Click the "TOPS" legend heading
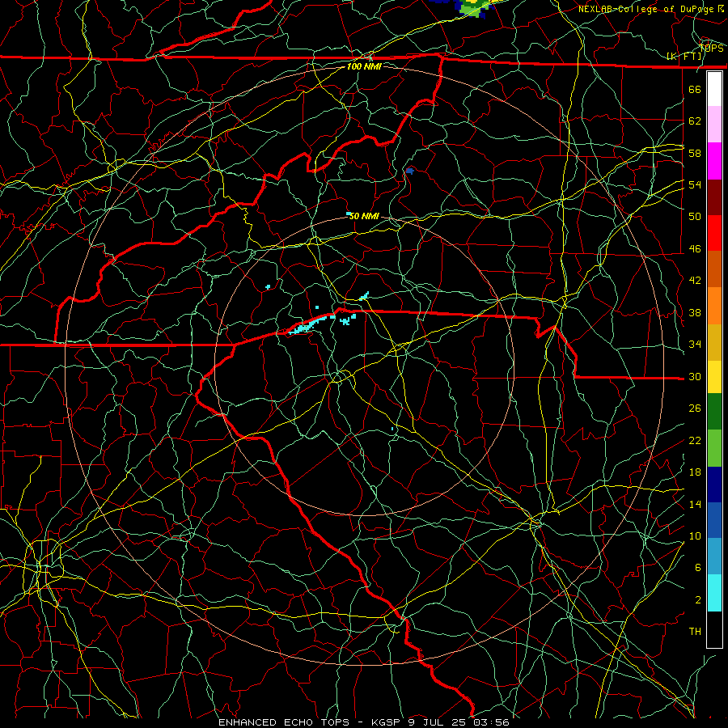 pyautogui.click(x=711, y=49)
